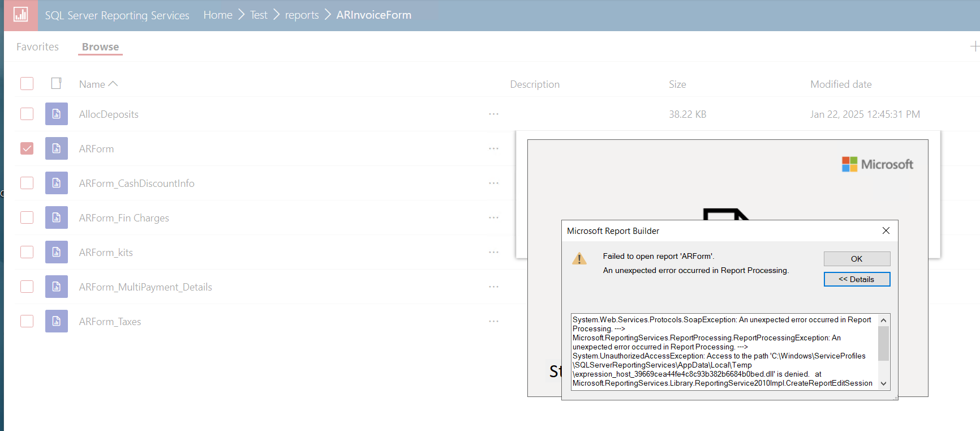980x431 pixels.
Task: Open the SQL Server Reporting Services logo icon
Action: (x=20, y=15)
